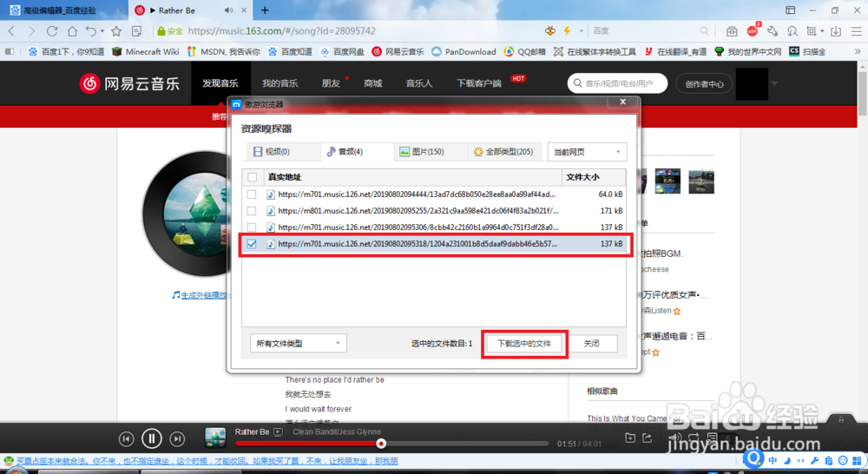868x474 pixels.
Task: Click the NetEase Cloud Music logo
Action: (x=129, y=83)
